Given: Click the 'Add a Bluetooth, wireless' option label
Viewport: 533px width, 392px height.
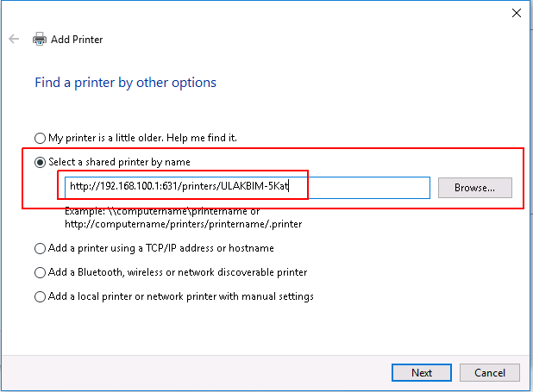Looking at the screenshot, I should (178, 272).
